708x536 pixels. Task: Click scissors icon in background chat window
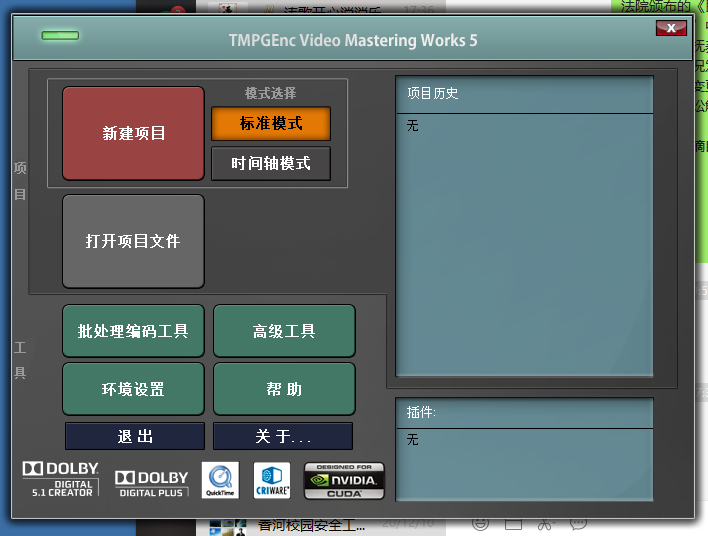click(545, 524)
